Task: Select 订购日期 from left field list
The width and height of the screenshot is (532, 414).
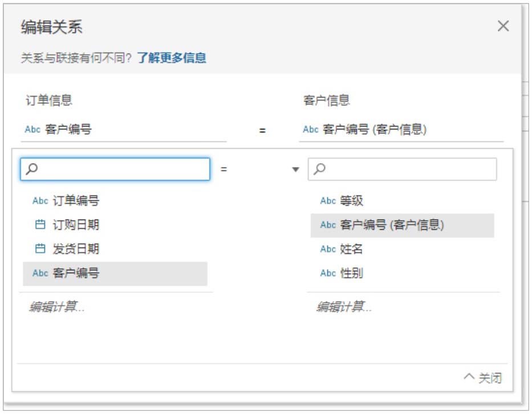Action: [x=76, y=225]
